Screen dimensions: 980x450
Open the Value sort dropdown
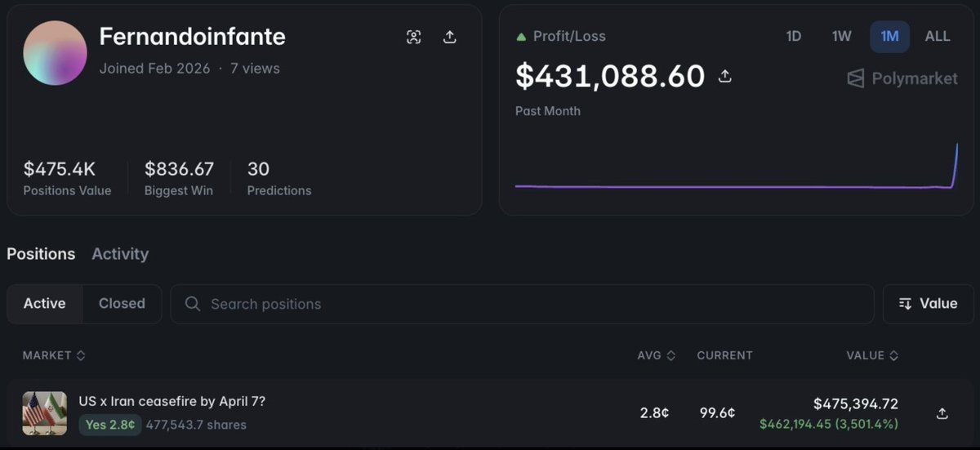point(928,304)
